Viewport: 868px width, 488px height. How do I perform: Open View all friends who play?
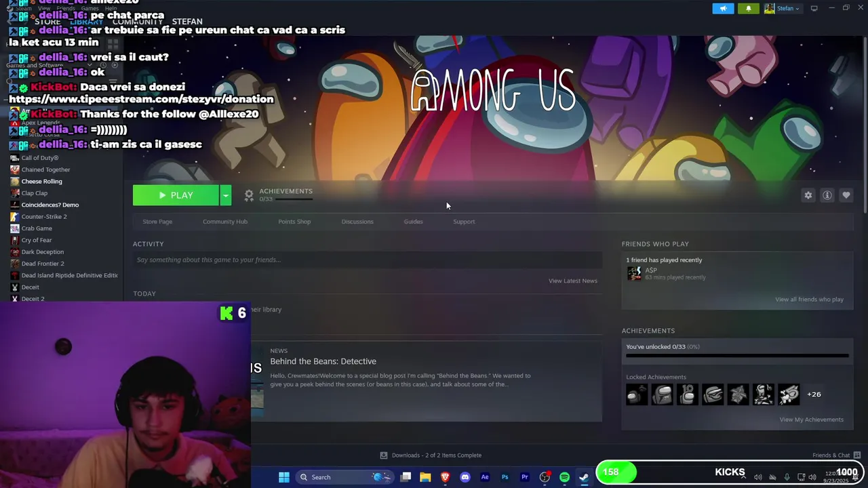tap(809, 300)
